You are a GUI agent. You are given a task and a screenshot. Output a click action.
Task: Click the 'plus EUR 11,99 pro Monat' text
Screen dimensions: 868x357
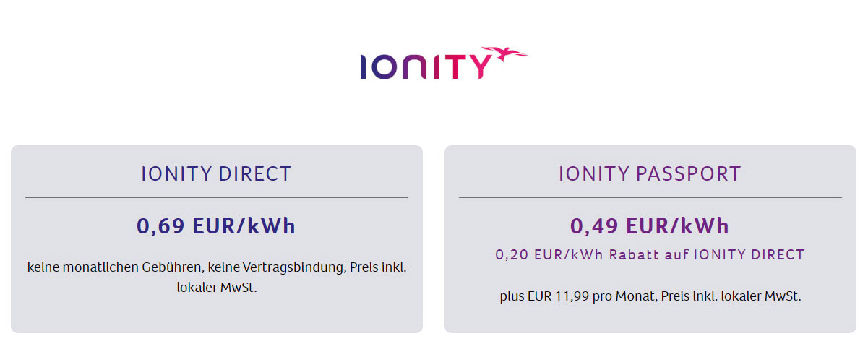tap(575, 296)
